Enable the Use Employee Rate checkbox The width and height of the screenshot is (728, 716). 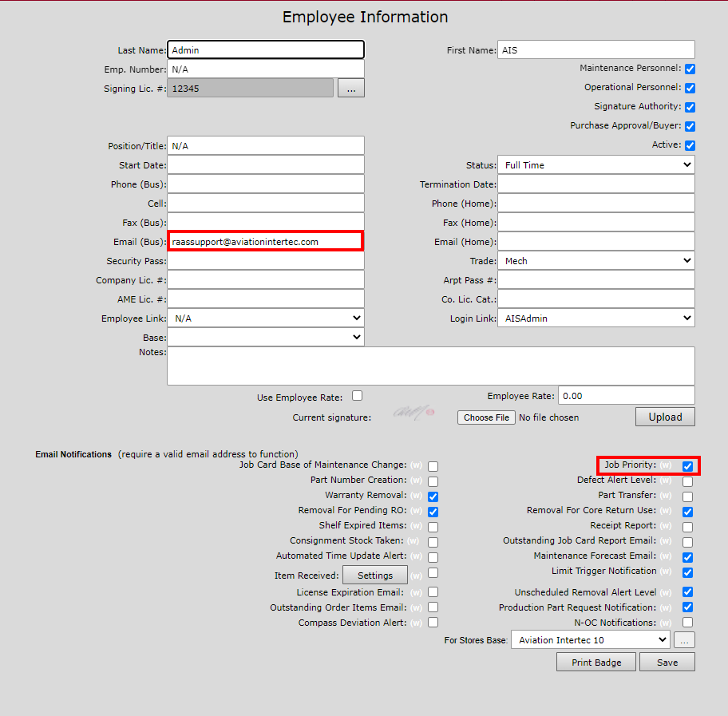coord(357,396)
